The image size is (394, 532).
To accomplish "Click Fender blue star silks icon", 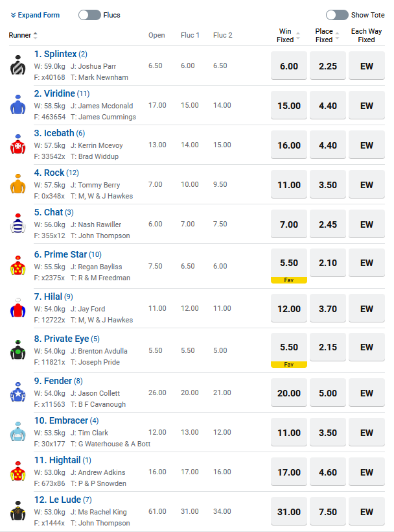I will (17, 393).
